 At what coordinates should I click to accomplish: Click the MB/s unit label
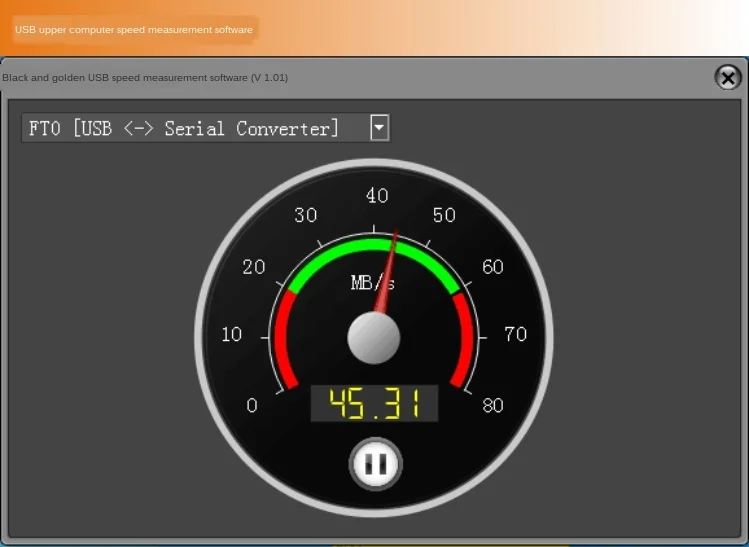pos(372,283)
